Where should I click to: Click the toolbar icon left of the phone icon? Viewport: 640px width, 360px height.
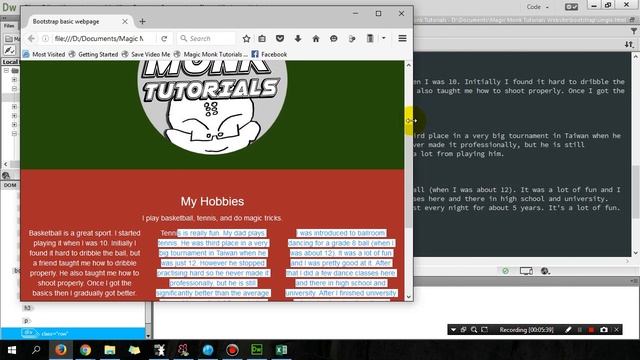(x=352, y=38)
